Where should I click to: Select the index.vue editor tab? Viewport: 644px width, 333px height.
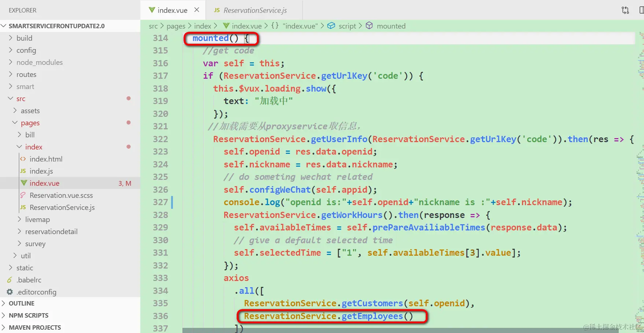pos(173,10)
